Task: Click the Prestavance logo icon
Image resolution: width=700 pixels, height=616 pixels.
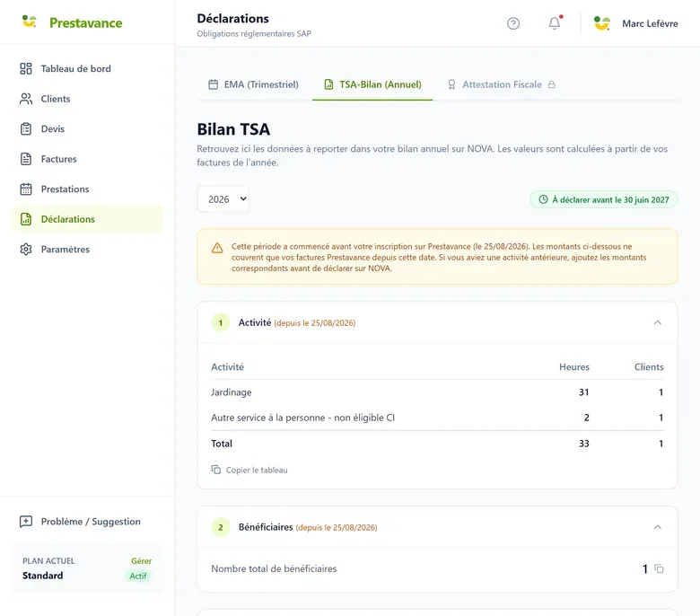Action: click(x=29, y=22)
